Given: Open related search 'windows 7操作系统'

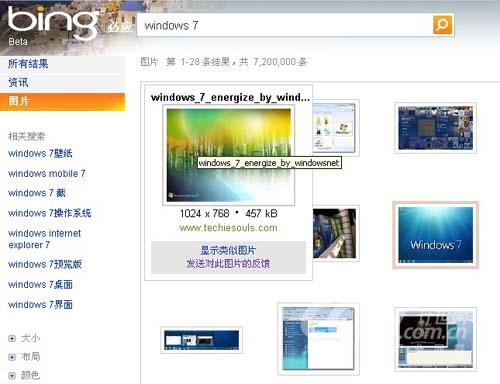Looking at the screenshot, I should pos(49,213).
